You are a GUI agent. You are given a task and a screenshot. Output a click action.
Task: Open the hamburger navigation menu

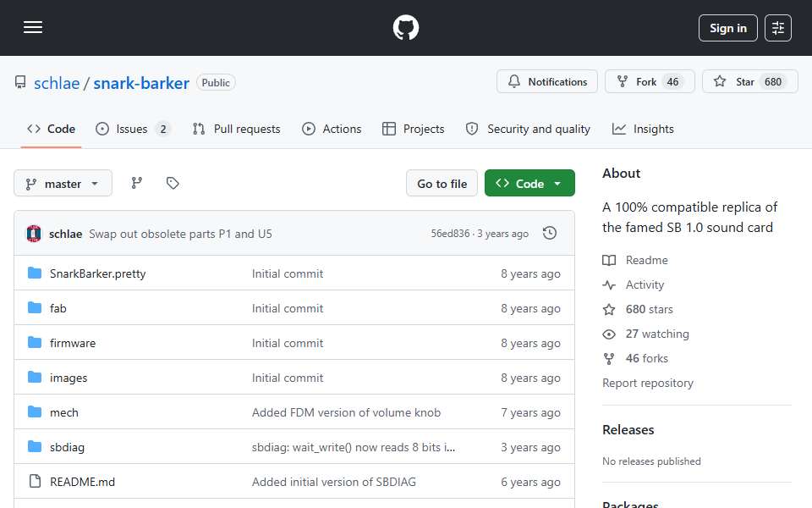pos(33,27)
